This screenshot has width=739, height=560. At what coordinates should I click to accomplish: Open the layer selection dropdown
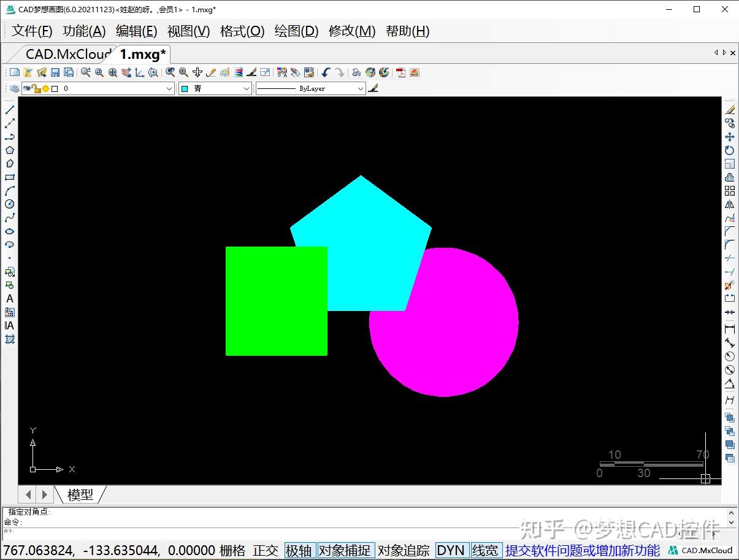point(170,88)
